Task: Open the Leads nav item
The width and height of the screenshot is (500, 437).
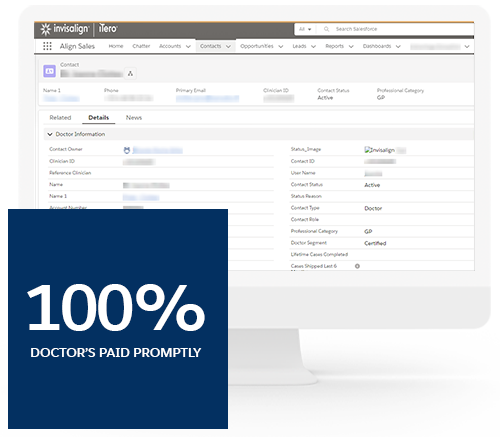Action: (299, 46)
